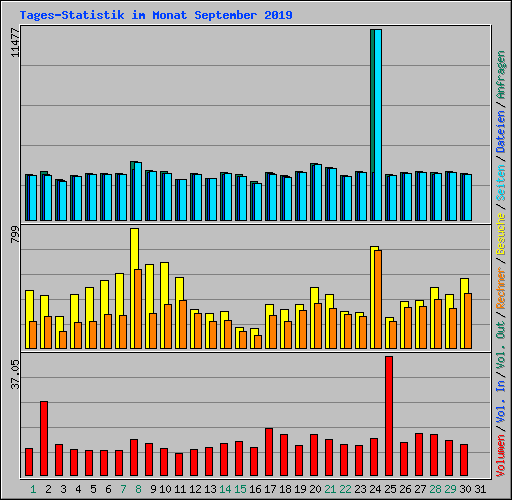Image resolution: width=512 pixels, height=500 pixels.
Task: Click green day label 7 on the x-axis
Action: tap(123, 489)
